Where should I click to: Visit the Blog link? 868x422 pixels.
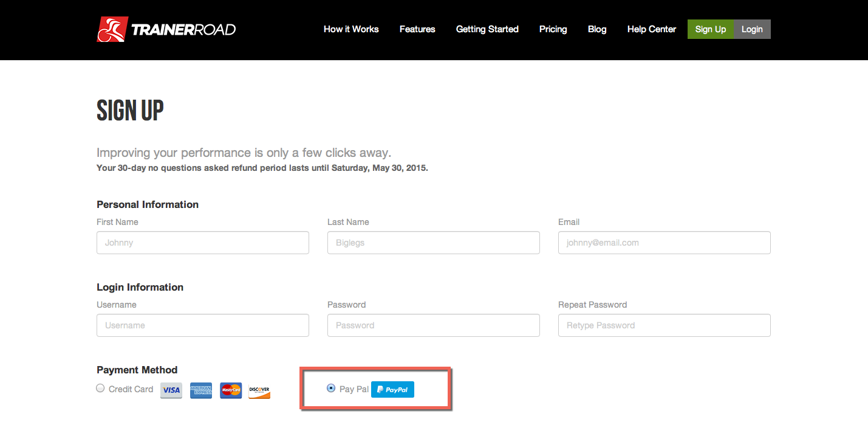pos(597,29)
